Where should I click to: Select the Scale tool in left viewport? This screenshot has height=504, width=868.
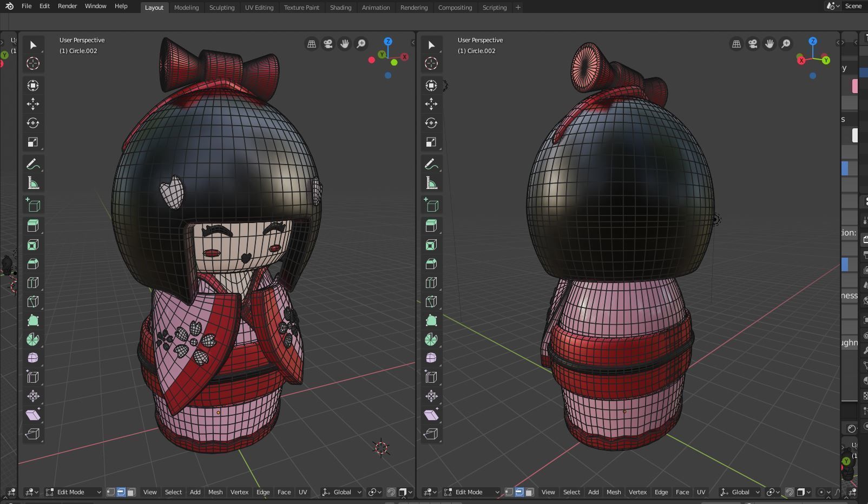(33, 142)
